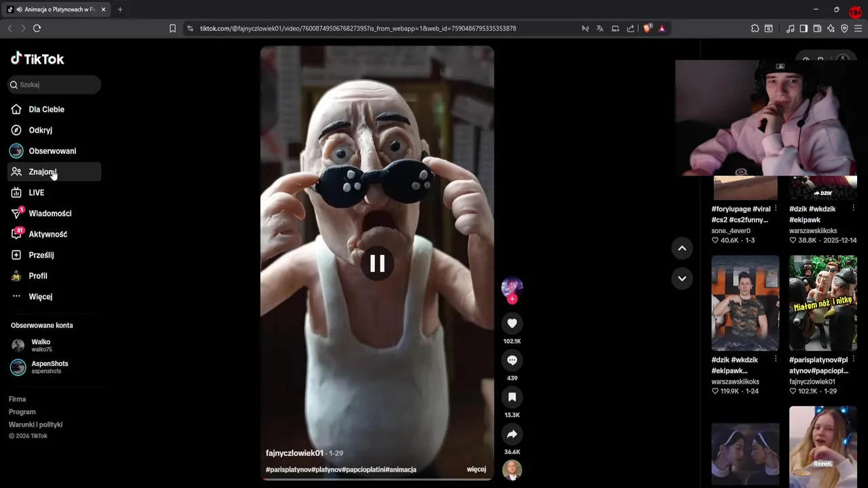Expand Warunki i polityki footer section
This screenshot has height=488, width=868.
(35, 424)
